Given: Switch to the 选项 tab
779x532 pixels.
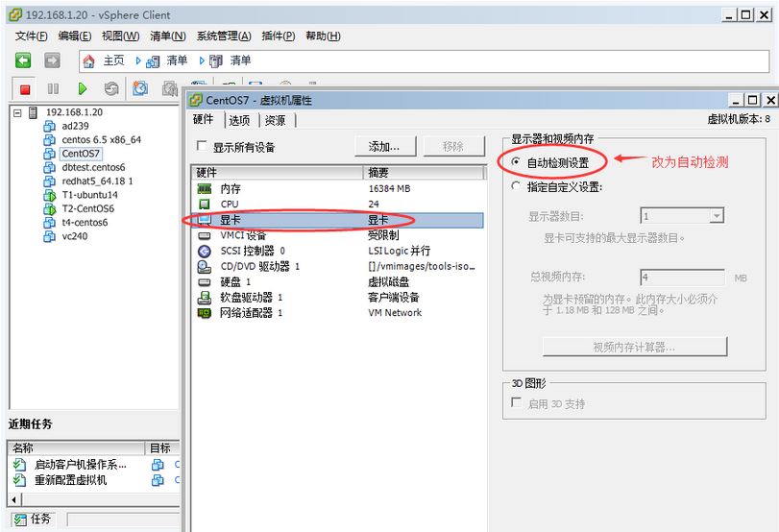Looking at the screenshot, I should 240,120.
